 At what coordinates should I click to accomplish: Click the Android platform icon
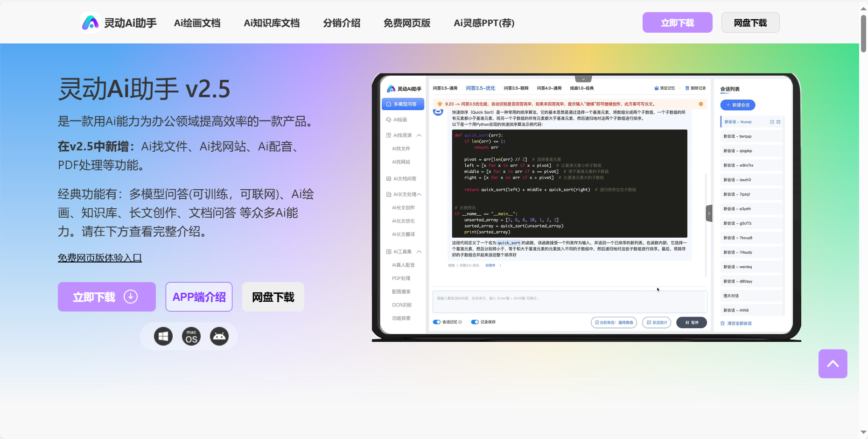click(x=219, y=336)
